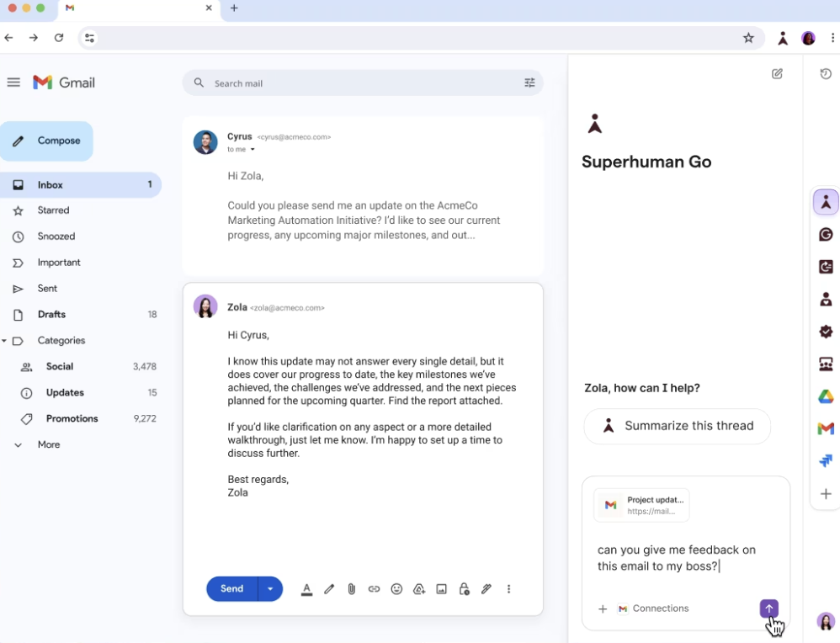840x643 pixels.
Task: Open the red document agent in sidebar
Action: click(826, 266)
